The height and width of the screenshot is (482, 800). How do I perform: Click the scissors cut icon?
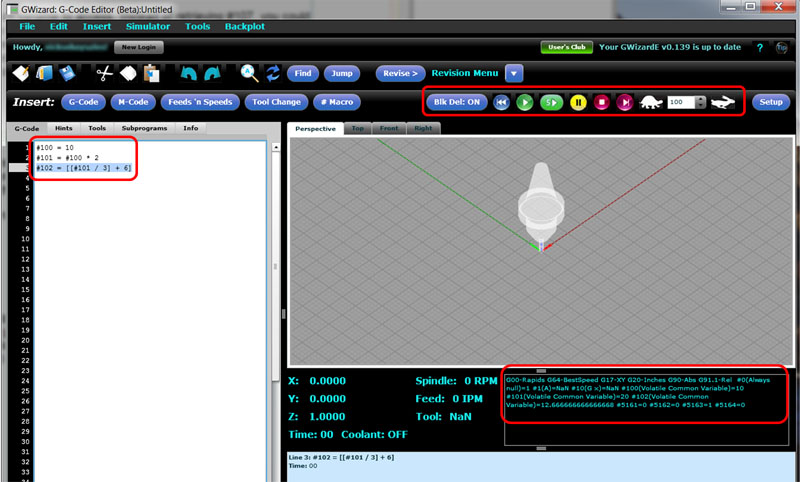tap(103, 73)
